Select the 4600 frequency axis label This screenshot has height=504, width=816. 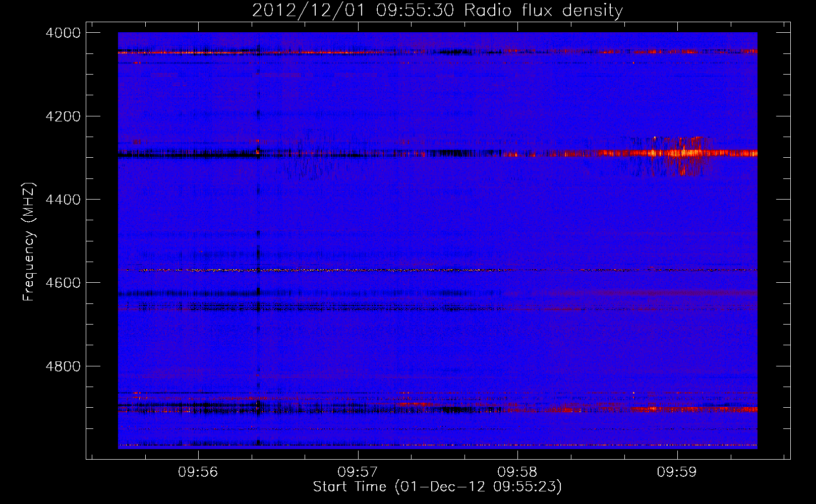pos(63,283)
